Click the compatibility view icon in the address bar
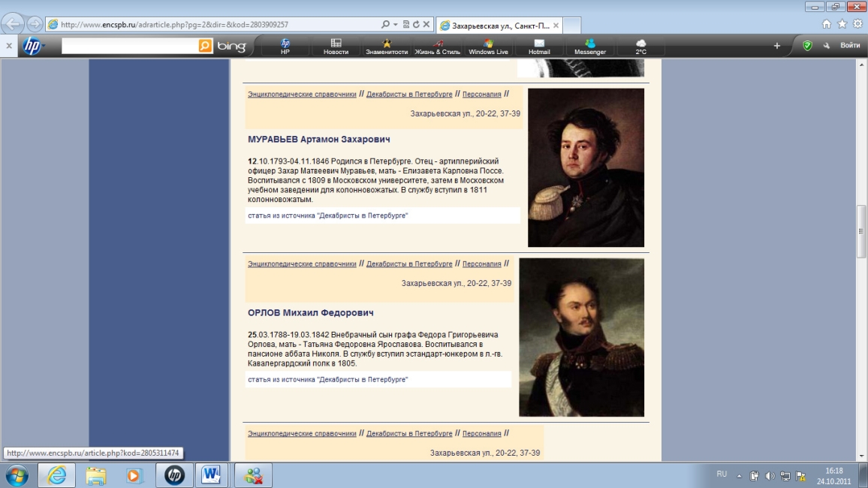The height and width of the screenshot is (488, 868). pos(405,24)
